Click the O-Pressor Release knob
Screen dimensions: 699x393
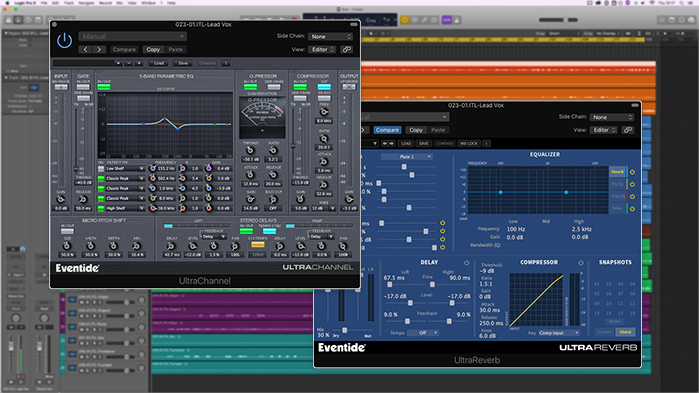click(x=273, y=175)
